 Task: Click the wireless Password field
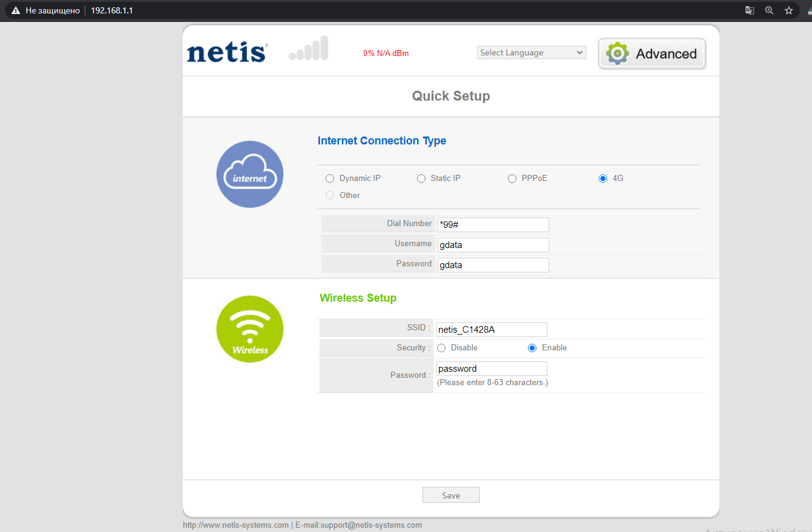(491, 369)
